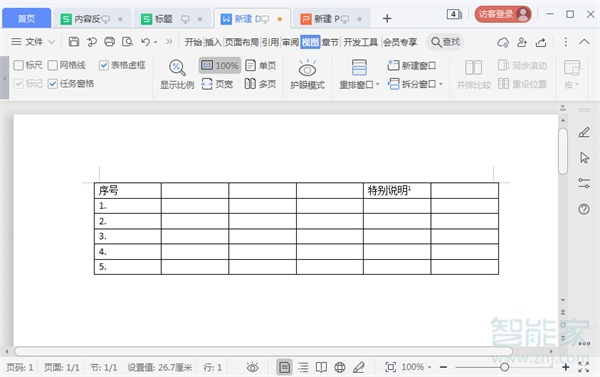Image resolution: width=600 pixels, height=377 pixels.
Task: Set view to 100% zoom button
Action: 220,65
